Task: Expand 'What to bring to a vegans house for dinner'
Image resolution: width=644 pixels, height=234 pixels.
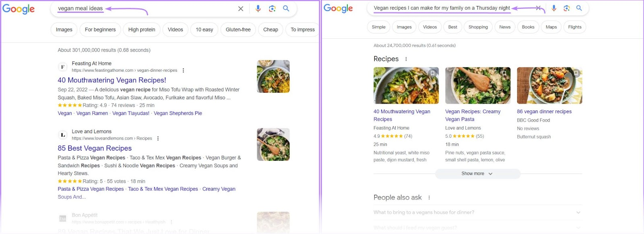Action: pos(578,212)
